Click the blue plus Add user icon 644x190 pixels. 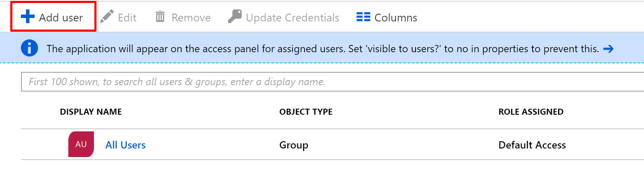pos(28,18)
